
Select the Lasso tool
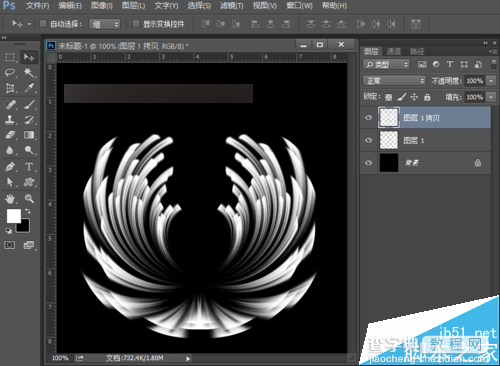(10, 72)
